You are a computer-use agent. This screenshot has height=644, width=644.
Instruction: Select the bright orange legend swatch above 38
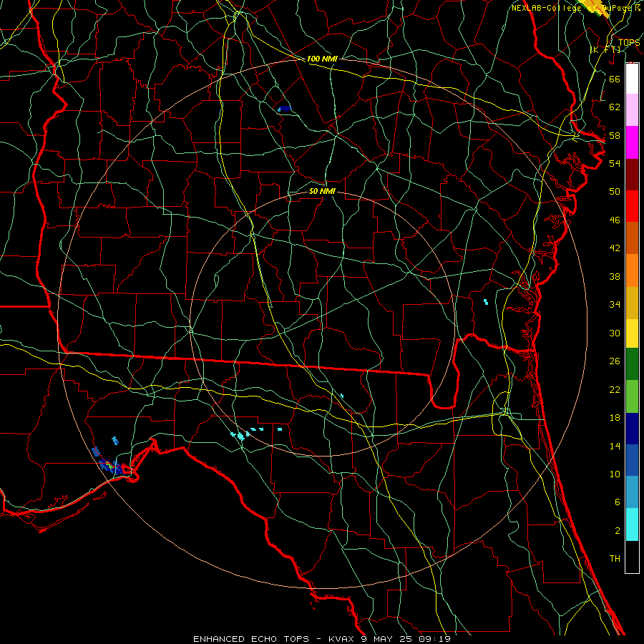coord(632,270)
